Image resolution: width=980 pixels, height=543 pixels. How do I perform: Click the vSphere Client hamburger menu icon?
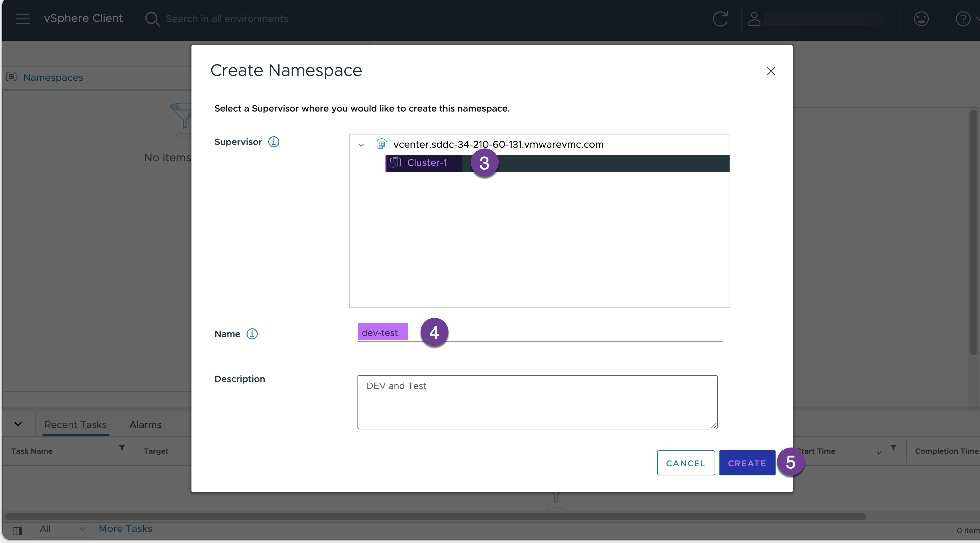[x=22, y=18]
